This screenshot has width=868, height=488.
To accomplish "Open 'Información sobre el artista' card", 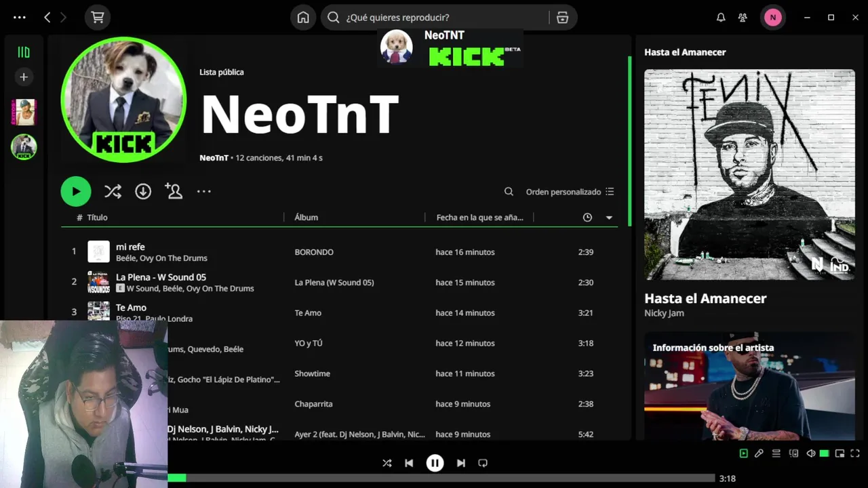I will pyautogui.click(x=749, y=386).
